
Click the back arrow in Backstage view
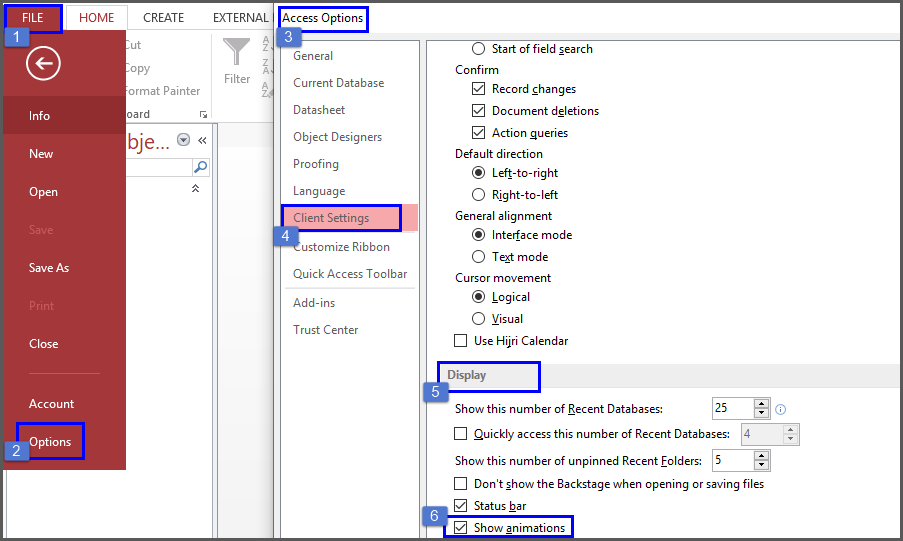(43, 63)
